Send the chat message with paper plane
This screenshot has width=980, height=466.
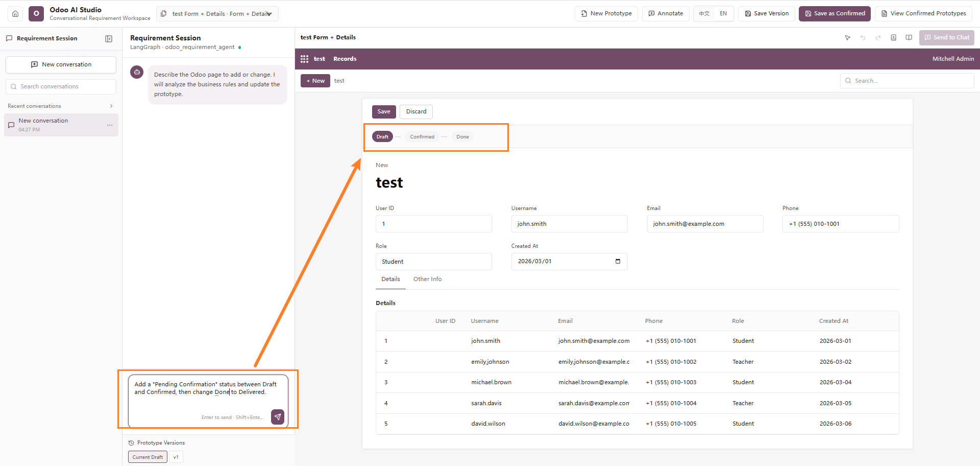pyautogui.click(x=278, y=417)
